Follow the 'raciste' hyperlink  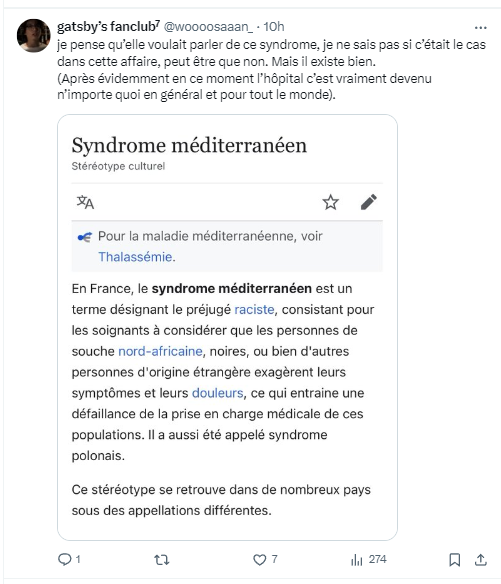coord(254,310)
